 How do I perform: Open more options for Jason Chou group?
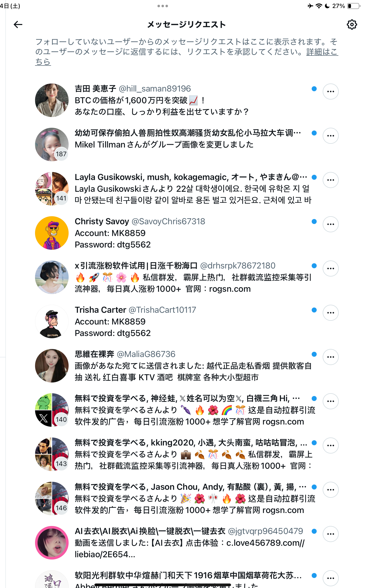330,490
